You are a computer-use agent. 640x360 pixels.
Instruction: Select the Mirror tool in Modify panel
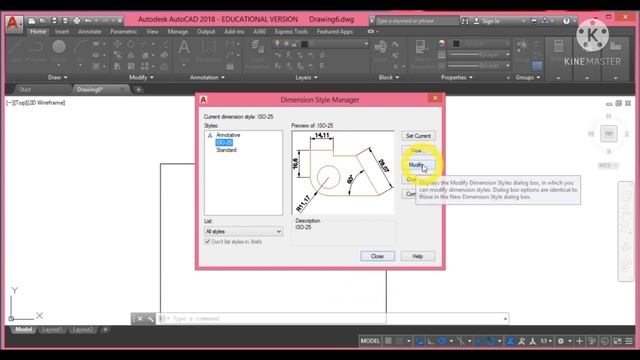click(x=131, y=55)
